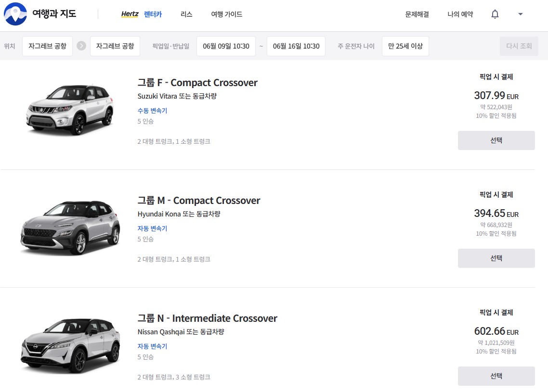Expand the account dropdown arrow

520,14
